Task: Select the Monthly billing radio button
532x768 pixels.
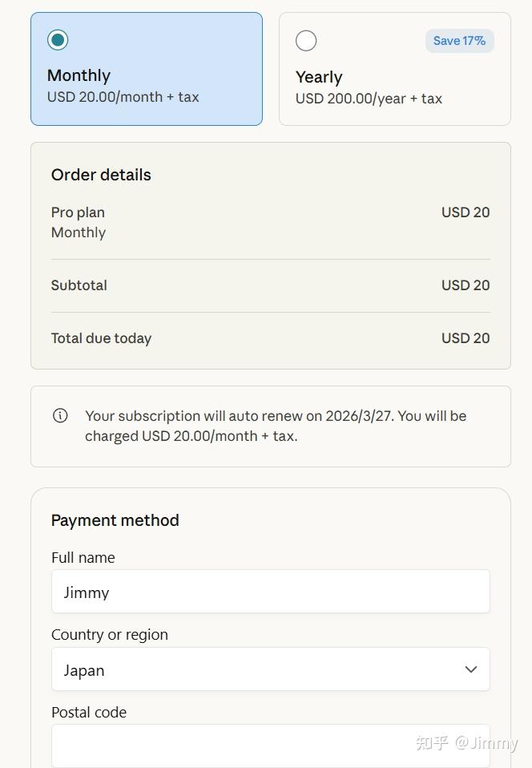Action: 58,40
